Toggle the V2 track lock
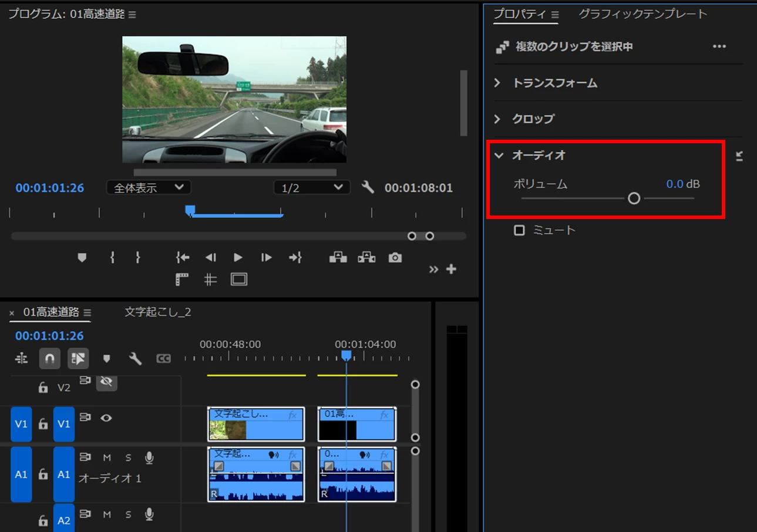 [x=43, y=388]
